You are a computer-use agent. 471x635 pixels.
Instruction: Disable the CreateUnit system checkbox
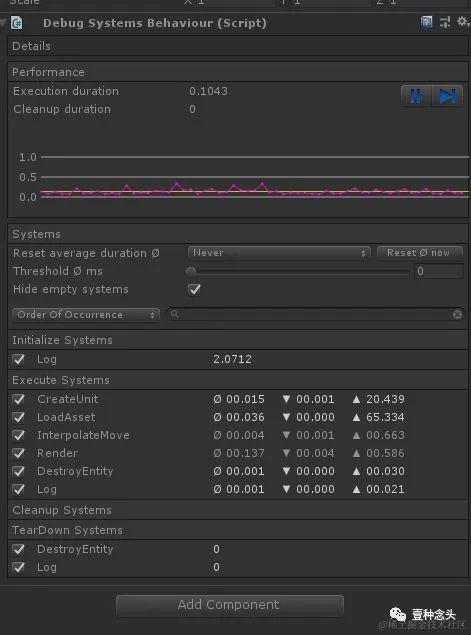19,399
